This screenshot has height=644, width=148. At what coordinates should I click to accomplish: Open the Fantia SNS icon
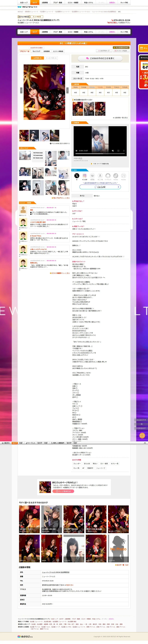(124, 176)
